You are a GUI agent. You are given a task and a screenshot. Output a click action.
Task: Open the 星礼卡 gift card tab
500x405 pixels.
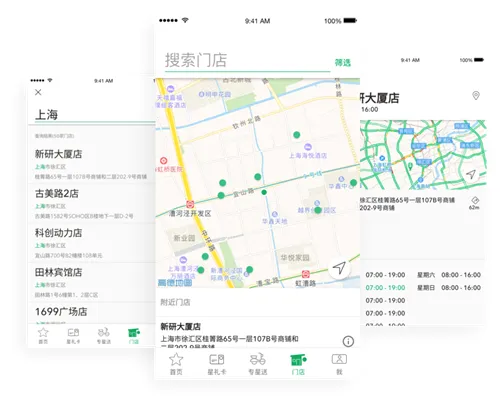[x=217, y=364]
